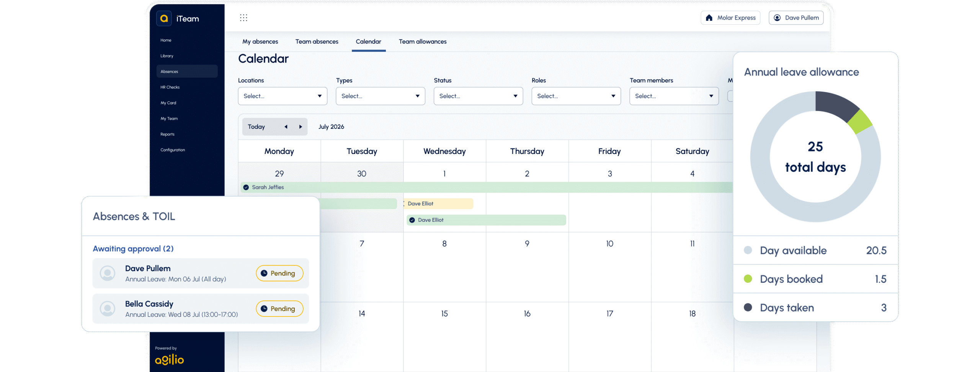Open My Card in the sidebar
980x372 pixels.
coord(168,103)
